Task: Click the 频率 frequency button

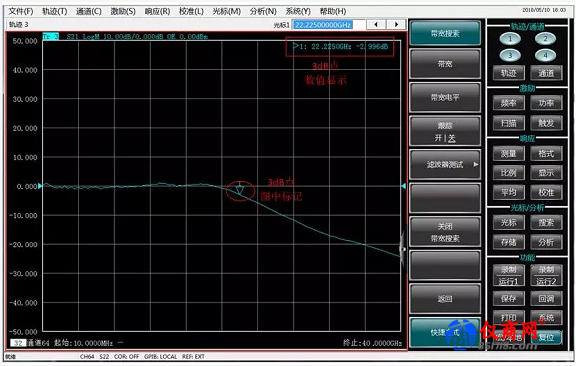Action: coord(509,103)
